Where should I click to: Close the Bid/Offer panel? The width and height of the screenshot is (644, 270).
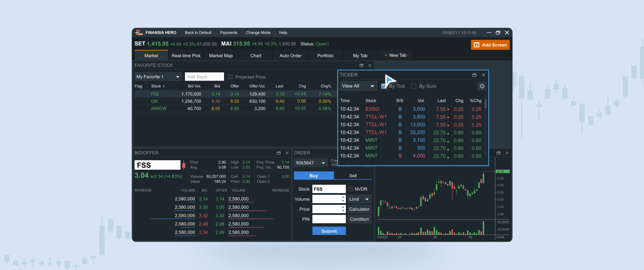pos(287,153)
